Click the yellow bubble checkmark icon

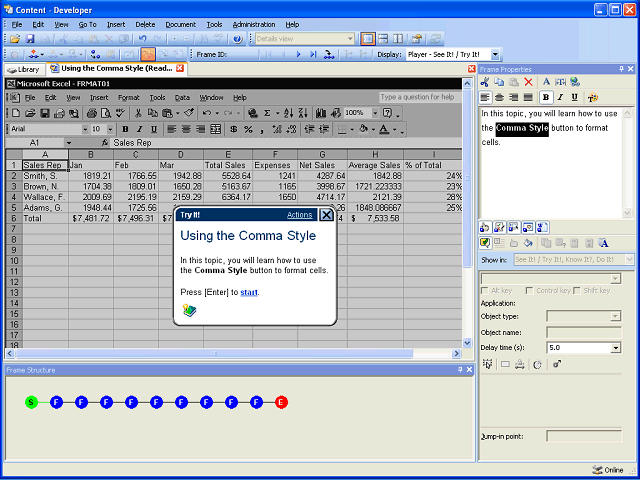click(485, 243)
